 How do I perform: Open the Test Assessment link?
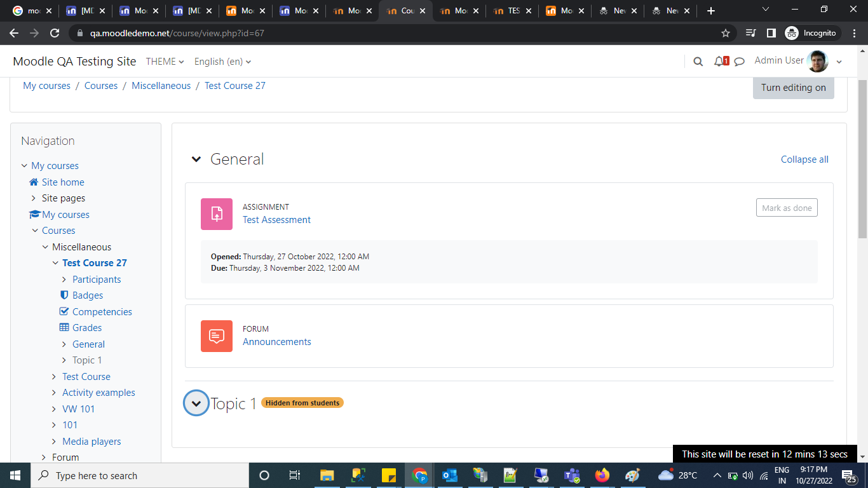pos(276,220)
